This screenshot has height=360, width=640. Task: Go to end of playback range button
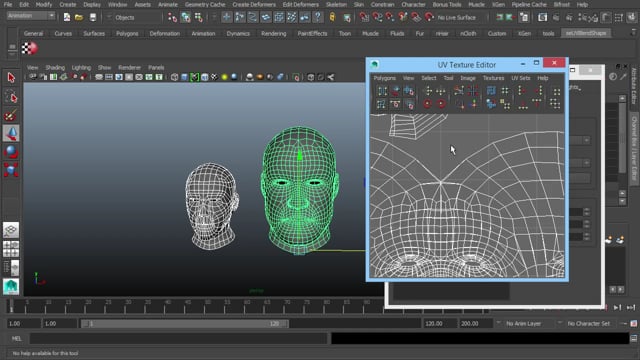(x=631, y=307)
